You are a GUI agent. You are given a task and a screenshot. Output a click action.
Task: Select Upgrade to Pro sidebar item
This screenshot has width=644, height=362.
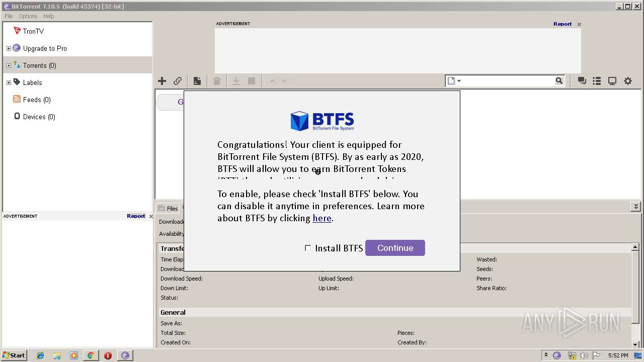(45, 48)
